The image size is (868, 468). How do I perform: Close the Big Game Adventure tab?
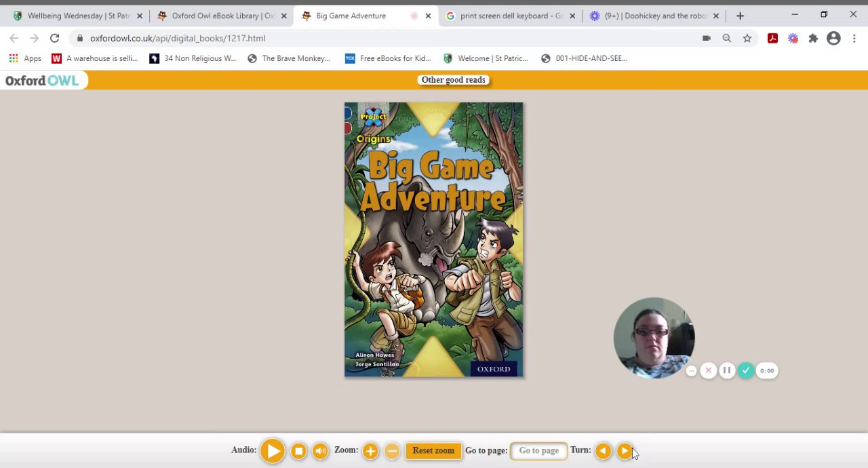(428, 16)
